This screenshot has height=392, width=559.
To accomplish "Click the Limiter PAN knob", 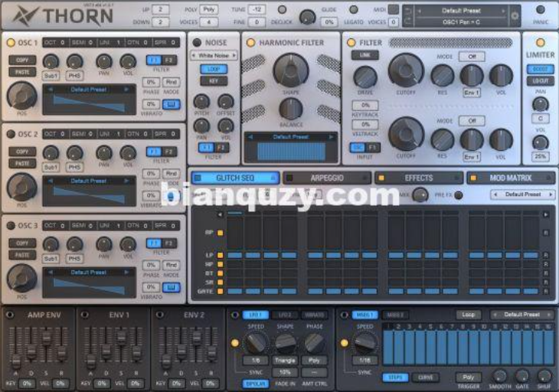I will tap(540, 104).
